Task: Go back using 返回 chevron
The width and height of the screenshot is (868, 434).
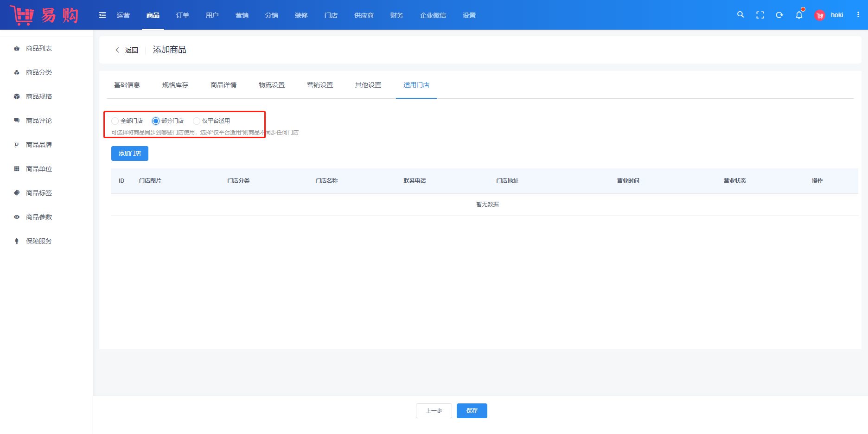Action: [118, 50]
